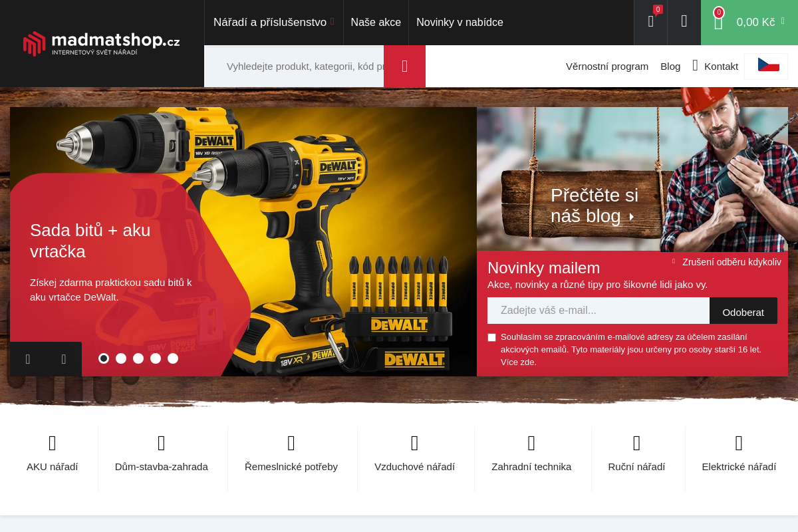This screenshot has width=798, height=532.
Task: Open Novinky v nabídce menu item
Action: click(x=460, y=22)
